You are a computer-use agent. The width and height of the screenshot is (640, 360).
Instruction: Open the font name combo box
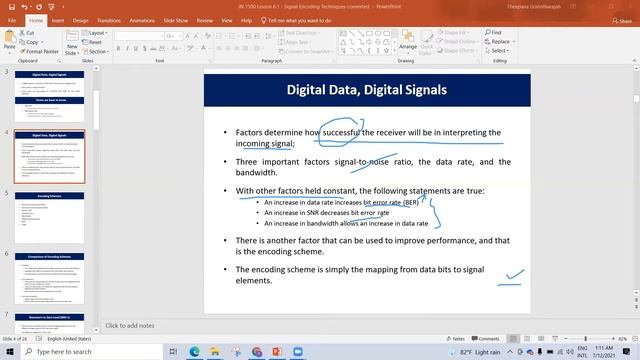tap(139, 36)
